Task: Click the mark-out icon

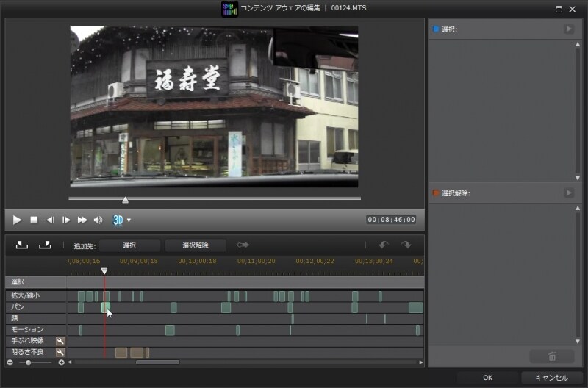Action: point(45,245)
